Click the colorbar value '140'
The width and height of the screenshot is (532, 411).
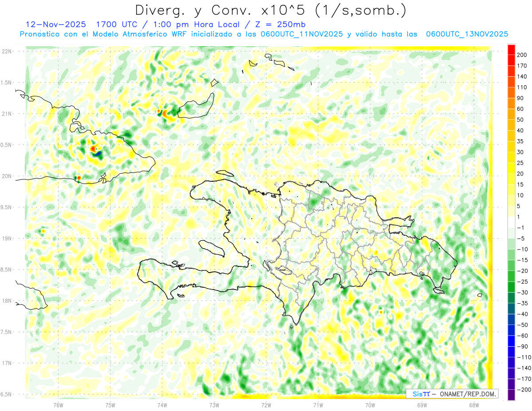point(523,77)
